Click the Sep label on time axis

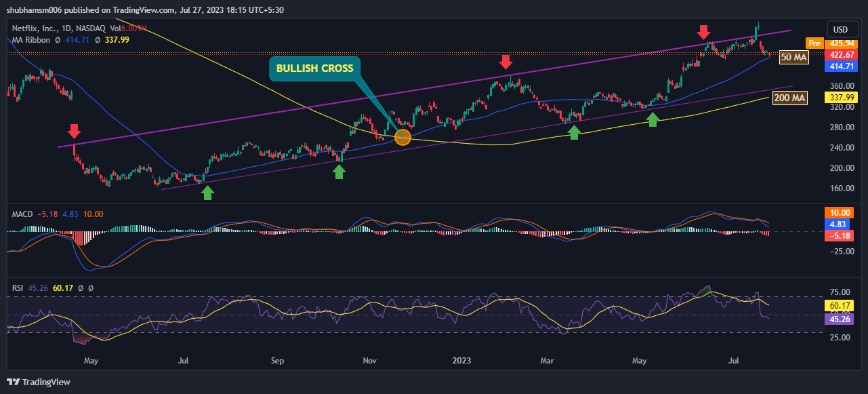click(x=276, y=361)
